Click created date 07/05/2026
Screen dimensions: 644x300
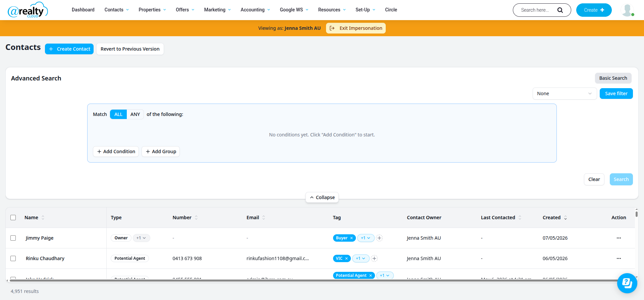tap(555, 238)
